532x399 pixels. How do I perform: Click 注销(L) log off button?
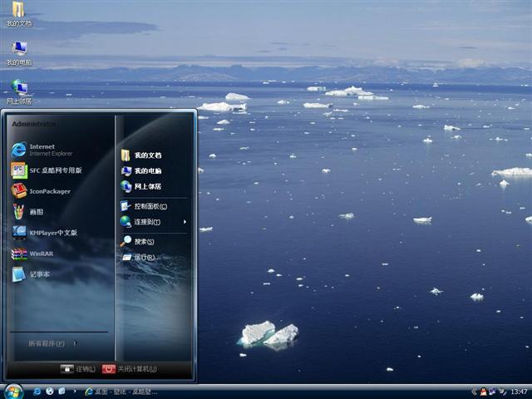tap(78, 369)
